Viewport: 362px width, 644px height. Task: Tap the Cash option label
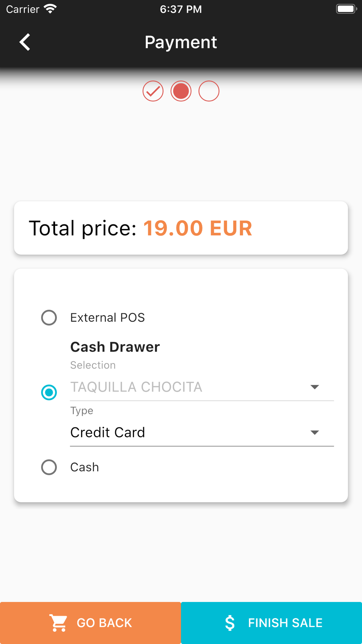coord(84,467)
